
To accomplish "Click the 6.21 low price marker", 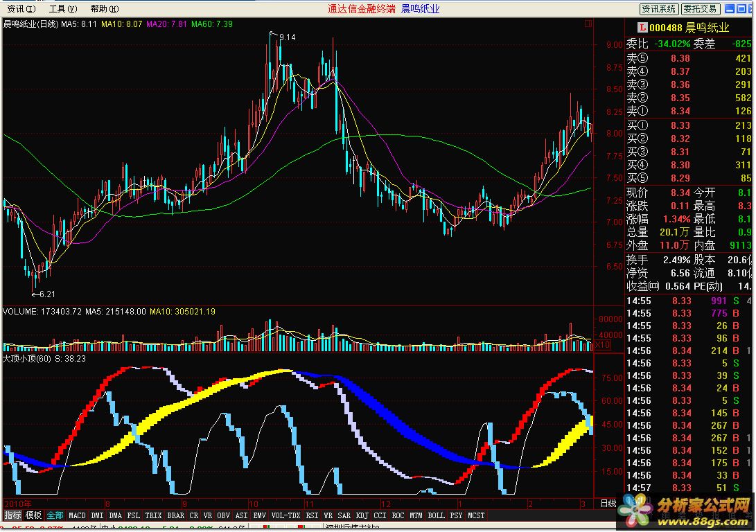I will (46, 294).
